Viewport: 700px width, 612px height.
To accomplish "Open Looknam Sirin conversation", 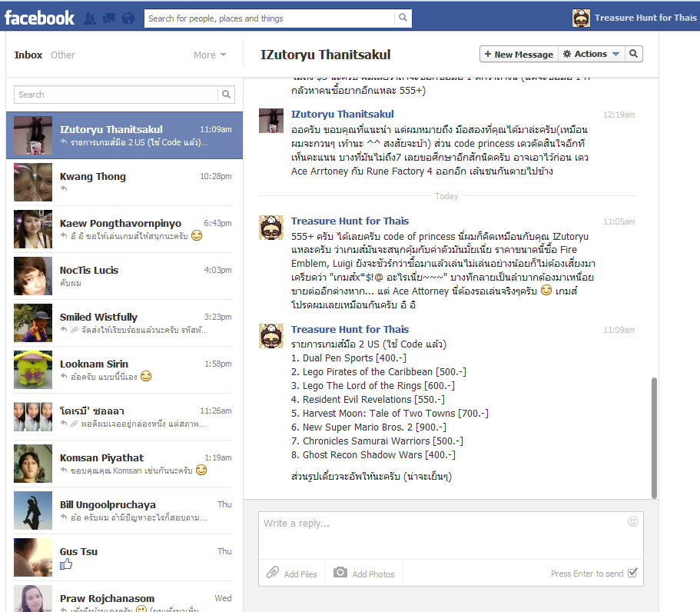I will pos(124,370).
